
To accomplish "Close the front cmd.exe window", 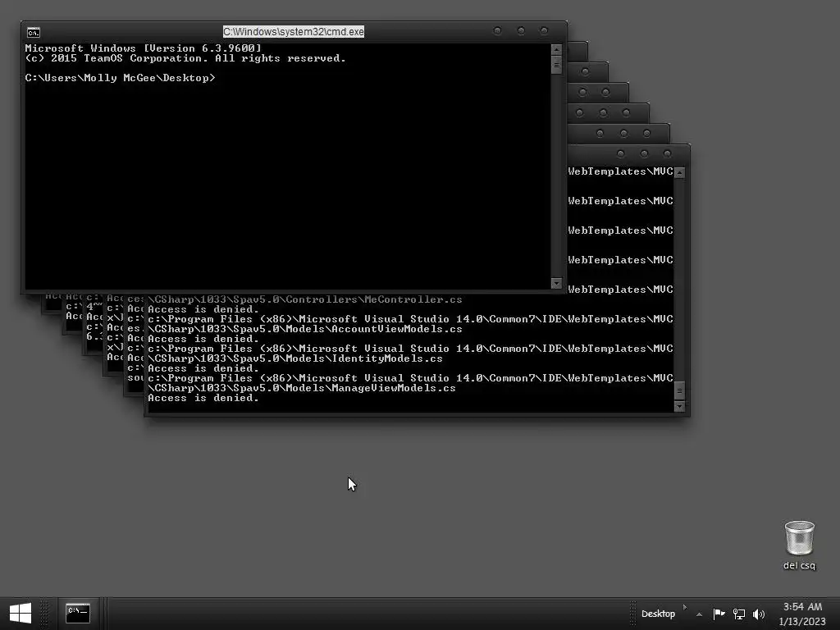I will [544, 31].
